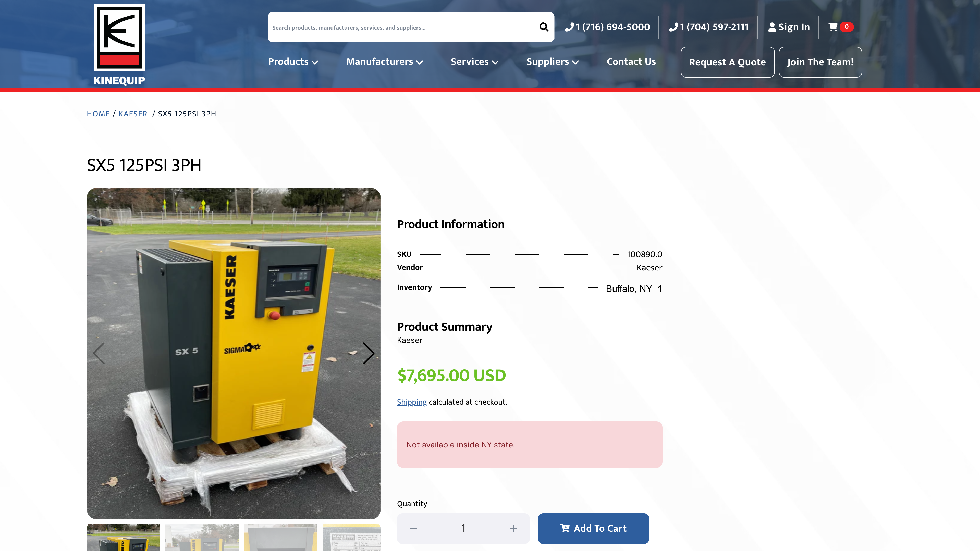This screenshot has width=980, height=551.
Task: Click Sign In user icon
Action: tap(772, 27)
